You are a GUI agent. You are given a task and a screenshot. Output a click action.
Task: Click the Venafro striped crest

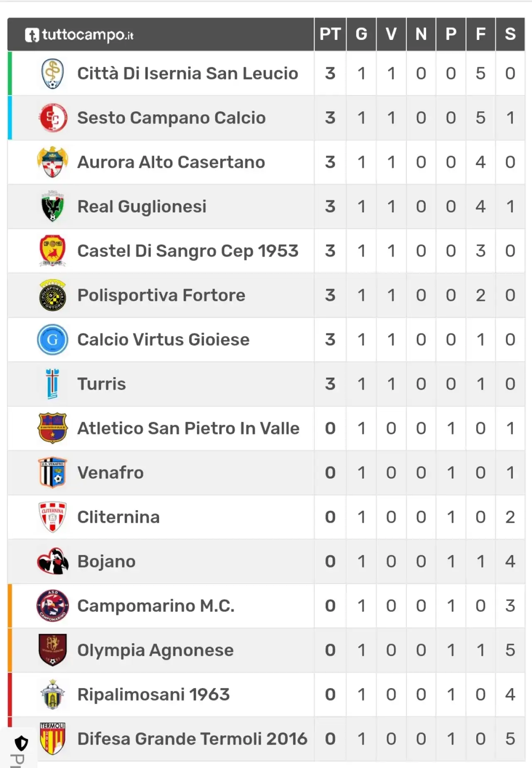[52, 473]
